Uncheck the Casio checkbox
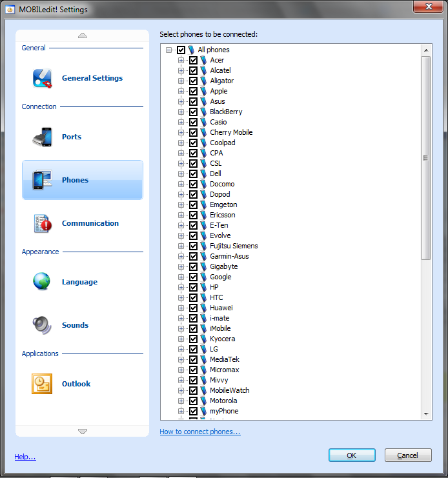 [194, 122]
